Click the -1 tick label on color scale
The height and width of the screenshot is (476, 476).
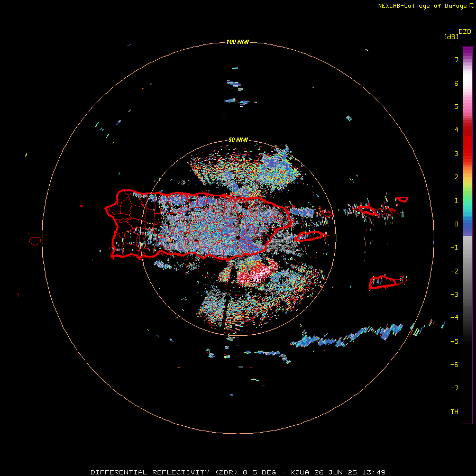pyautogui.click(x=454, y=248)
